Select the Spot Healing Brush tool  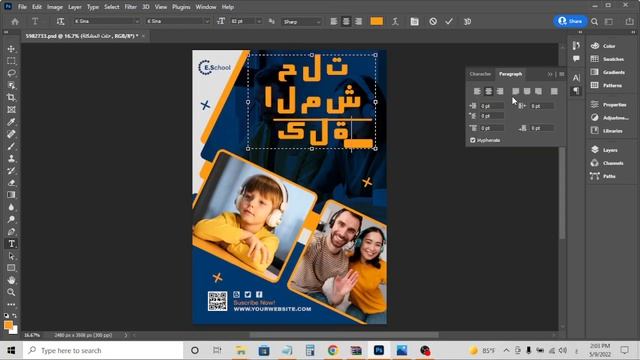tap(11, 134)
